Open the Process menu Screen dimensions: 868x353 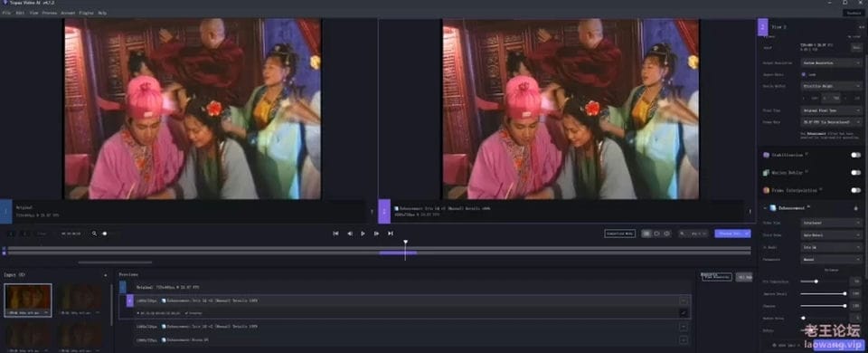click(50, 12)
